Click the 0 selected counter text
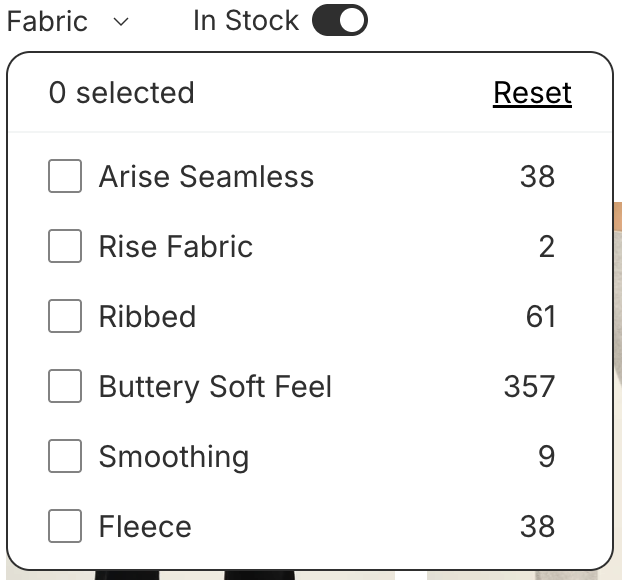Viewport: 622px width, 580px height. point(121,93)
